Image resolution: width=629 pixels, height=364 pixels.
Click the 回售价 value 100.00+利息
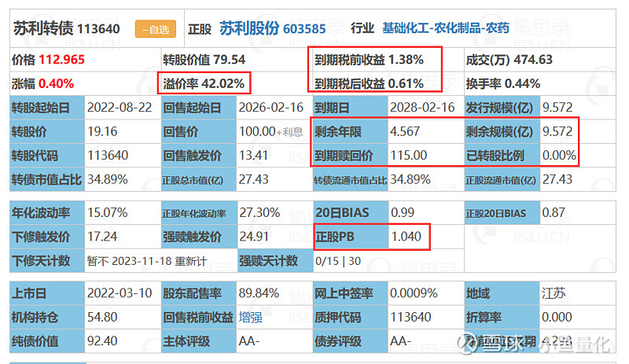pos(270,131)
